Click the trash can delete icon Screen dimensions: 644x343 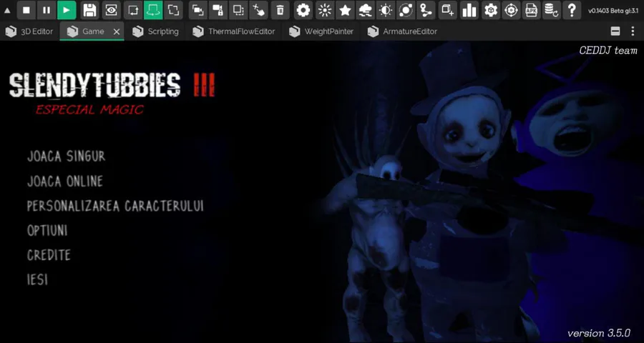(x=280, y=10)
